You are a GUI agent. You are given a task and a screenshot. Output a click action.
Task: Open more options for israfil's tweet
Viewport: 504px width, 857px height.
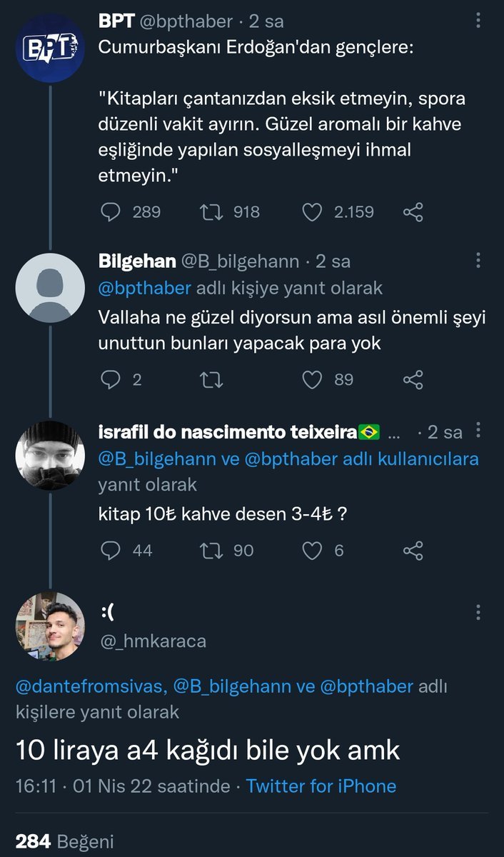pos(478,431)
